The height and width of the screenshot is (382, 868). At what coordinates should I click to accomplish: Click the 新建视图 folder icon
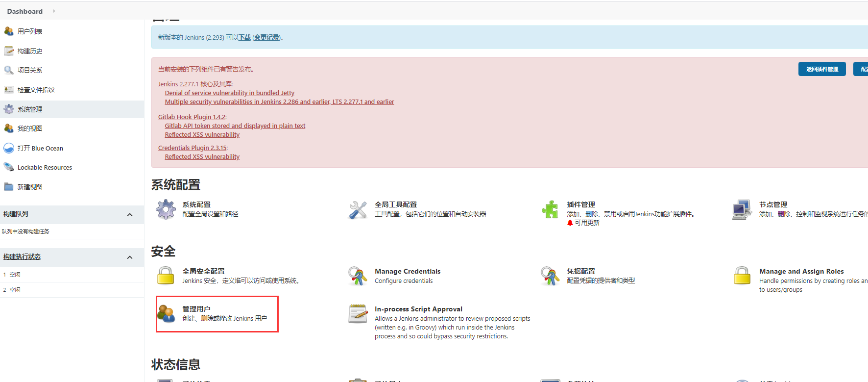pyautogui.click(x=9, y=187)
